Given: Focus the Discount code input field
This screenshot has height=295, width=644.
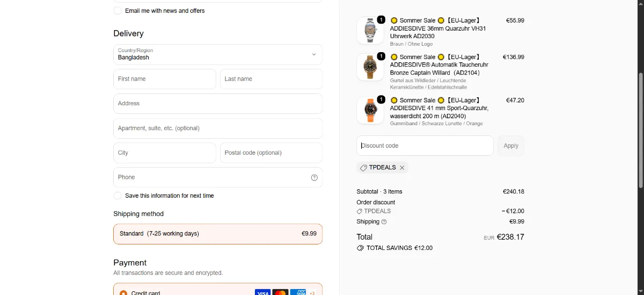Looking at the screenshot, I should 425,146.
